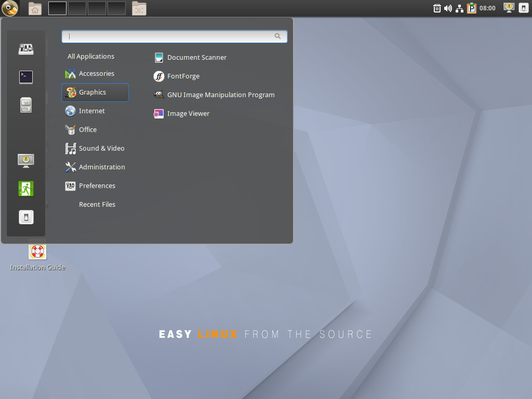Launch Document Scanner
The width and height of the screenshot is (532, 399).
tap(190, 58)
